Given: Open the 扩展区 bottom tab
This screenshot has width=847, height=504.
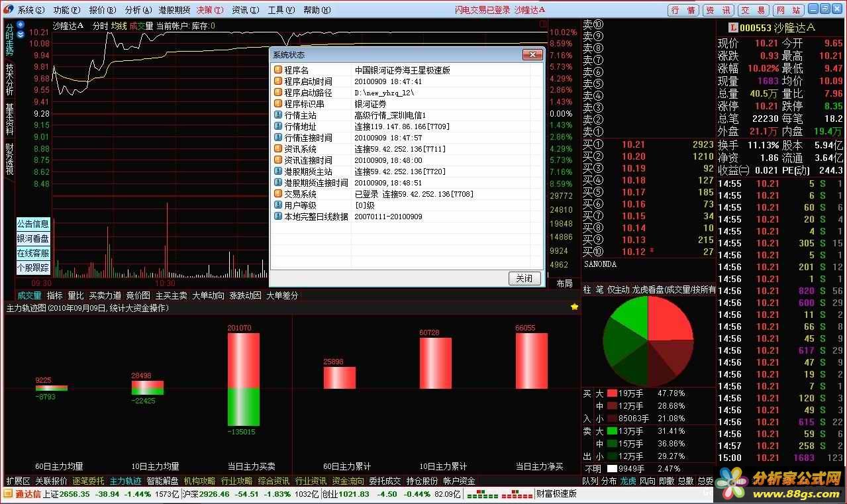Looking at the screenshot, I should pyautogui.click(x=18, y=481).
